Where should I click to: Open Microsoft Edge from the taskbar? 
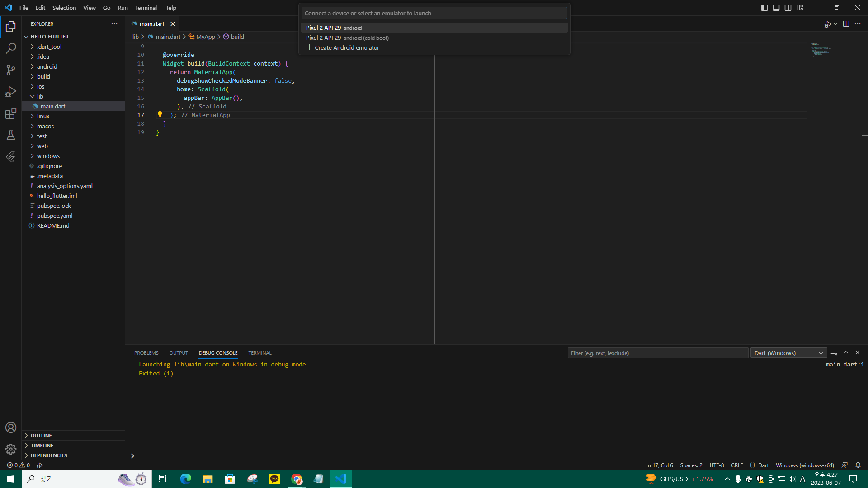point(185,479)
